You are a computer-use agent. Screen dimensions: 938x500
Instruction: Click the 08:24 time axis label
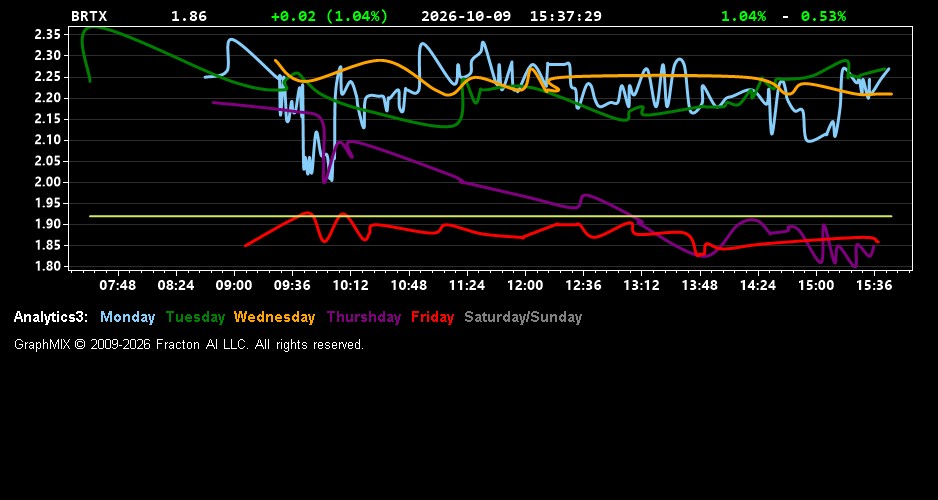coord(175,285)
